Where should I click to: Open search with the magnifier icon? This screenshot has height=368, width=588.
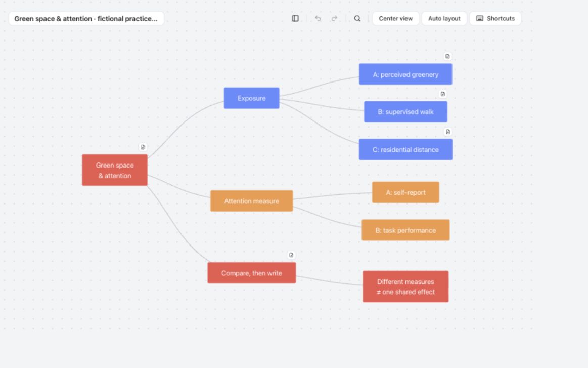pos(357,18)
